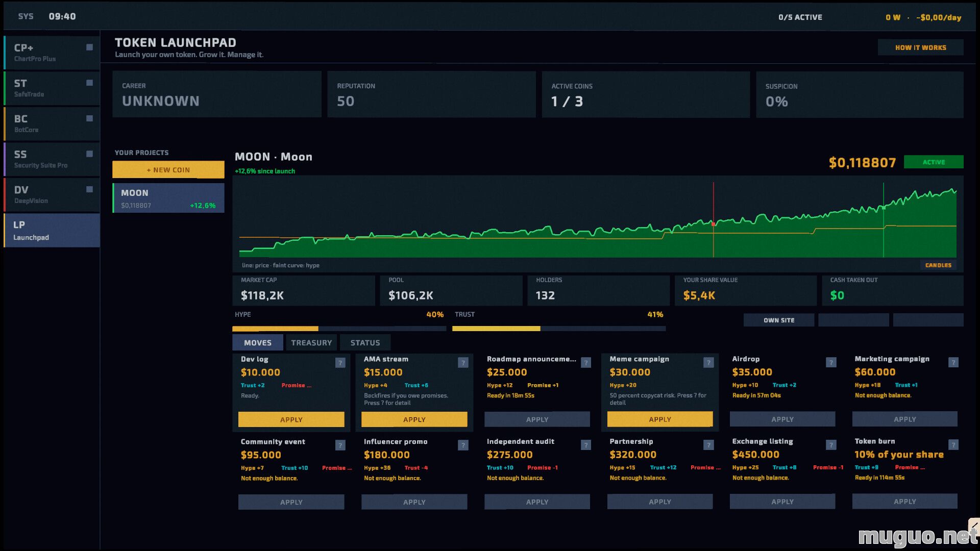This screenshot has height=551, width=980.
Task: Open ChartPro Plus sidebar app
Action: [52, 53]
